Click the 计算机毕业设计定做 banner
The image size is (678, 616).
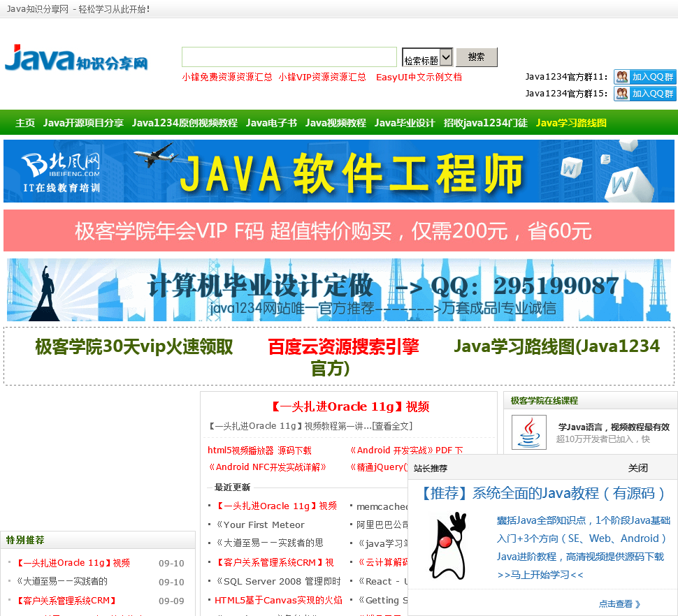click(x=339, y=290)
